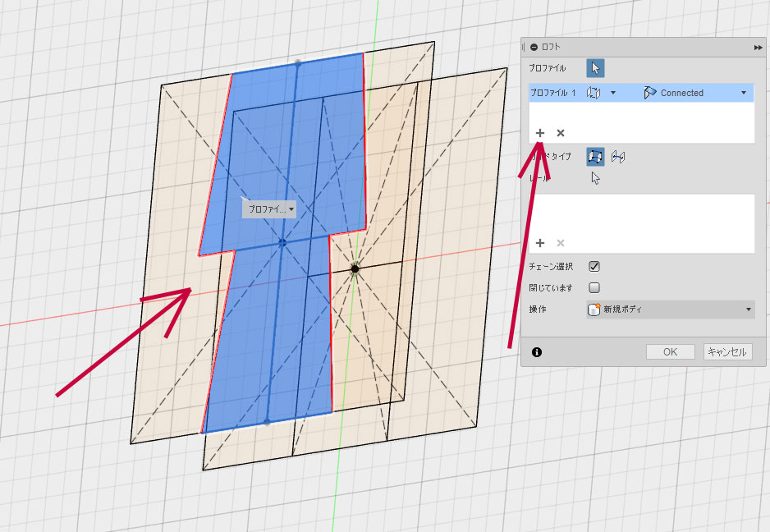
Task: Uncheck the チェーン選択 checkbox
Action: click(x=595, y=266)
